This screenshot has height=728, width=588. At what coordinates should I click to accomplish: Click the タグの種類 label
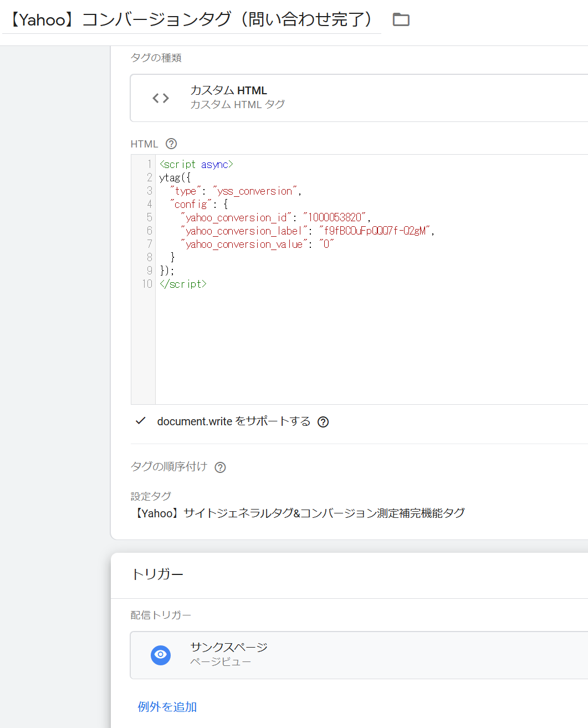click(156, 58)
